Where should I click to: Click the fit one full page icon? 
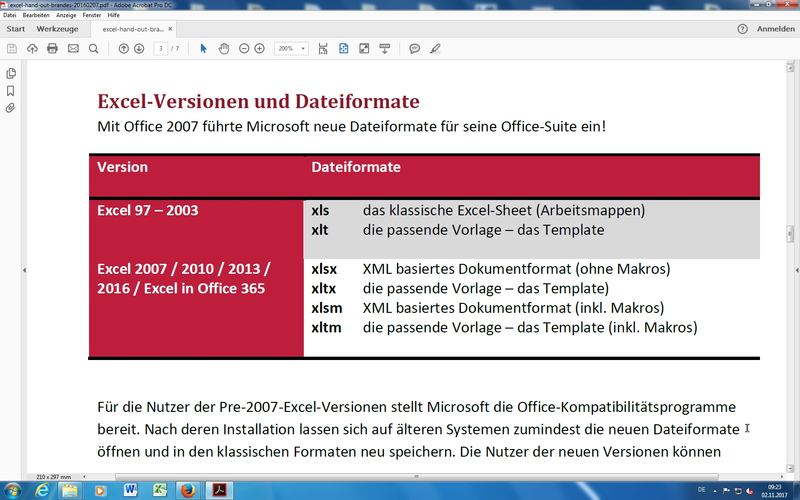tap(343, 48)
